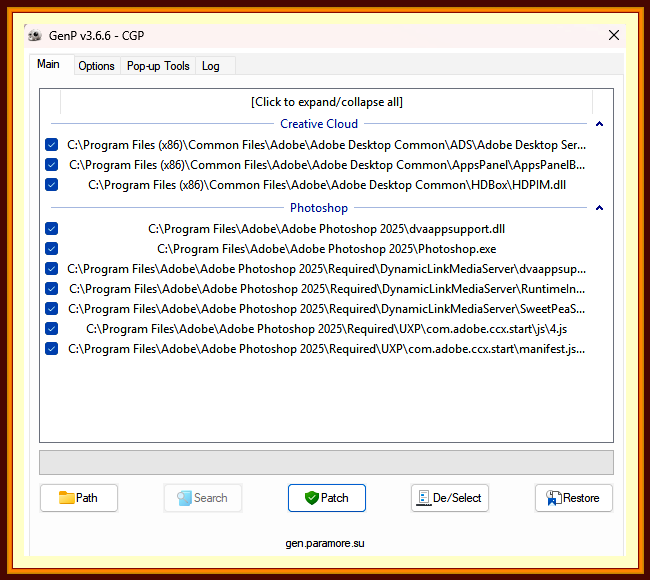Open the Pop-up Tools tab

coord(158,66)
